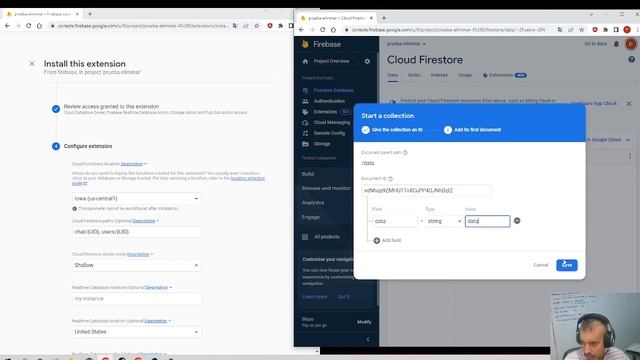Expand the Release and monitor category
Image resolution: width=640 pixels, height=360 pixels.
tap(326, 188)
